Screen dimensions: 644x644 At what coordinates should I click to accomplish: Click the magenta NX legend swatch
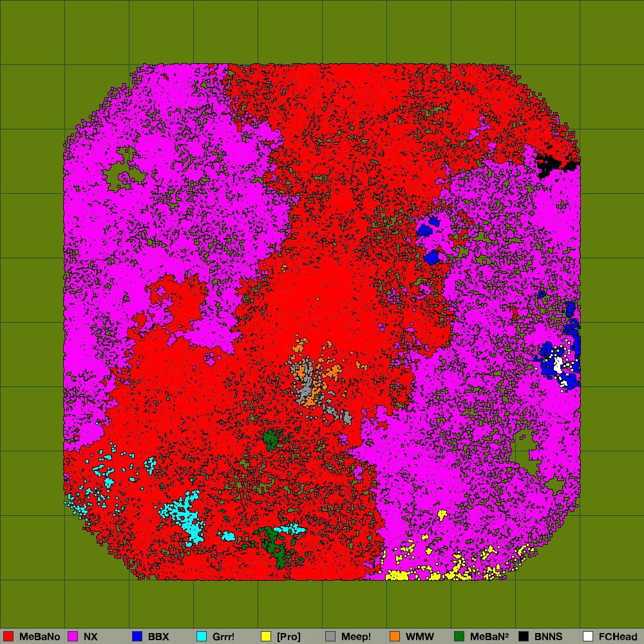(x=73, y=636)
